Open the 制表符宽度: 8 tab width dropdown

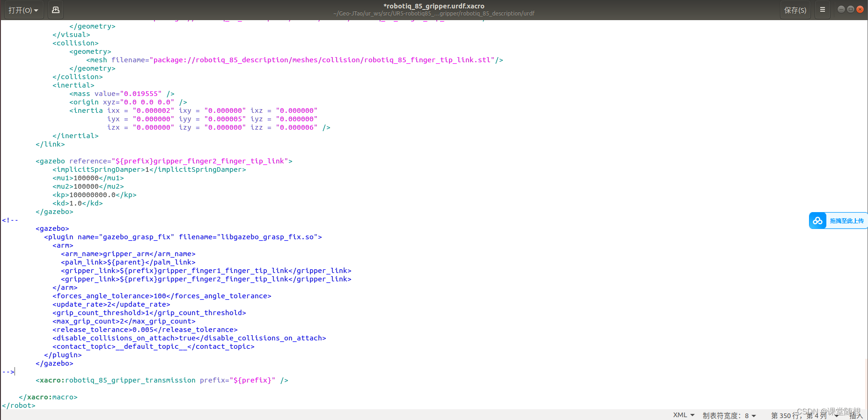point(729,415)
